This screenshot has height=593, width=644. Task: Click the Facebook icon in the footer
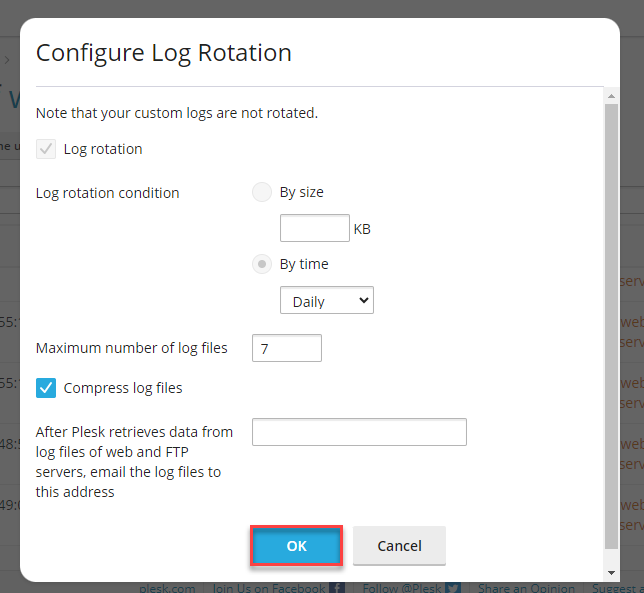pos(337,588)
